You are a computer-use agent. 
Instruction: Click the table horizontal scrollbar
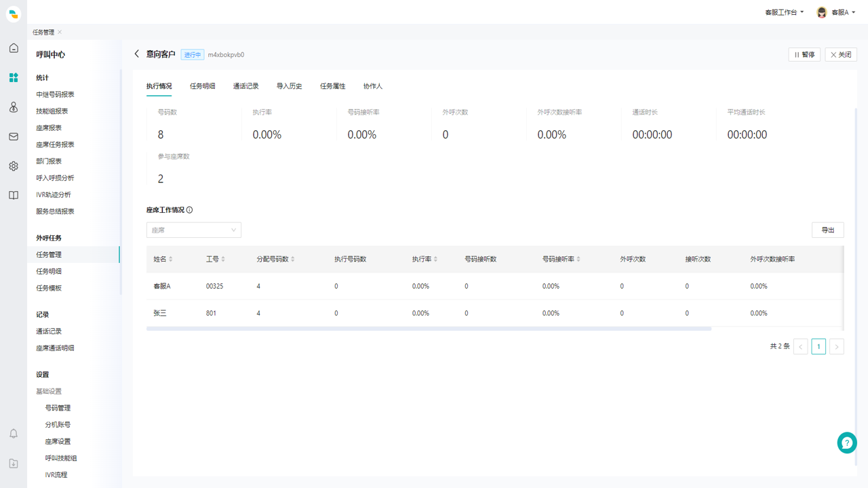tap(429, 329)
